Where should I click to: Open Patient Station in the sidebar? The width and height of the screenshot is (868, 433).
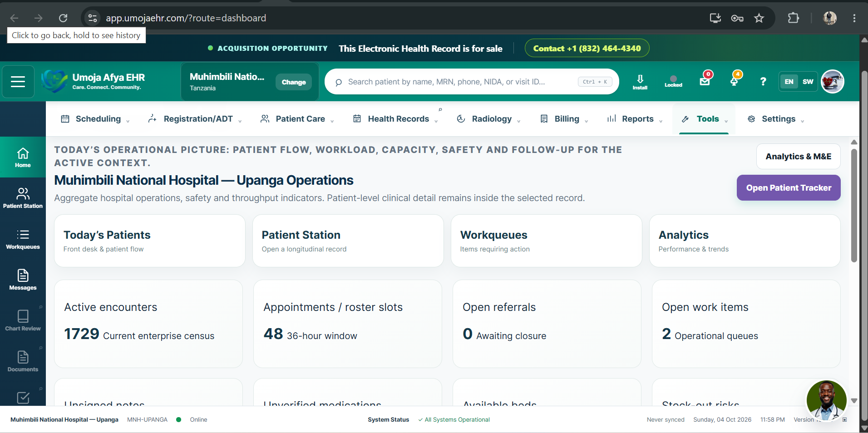23,198
